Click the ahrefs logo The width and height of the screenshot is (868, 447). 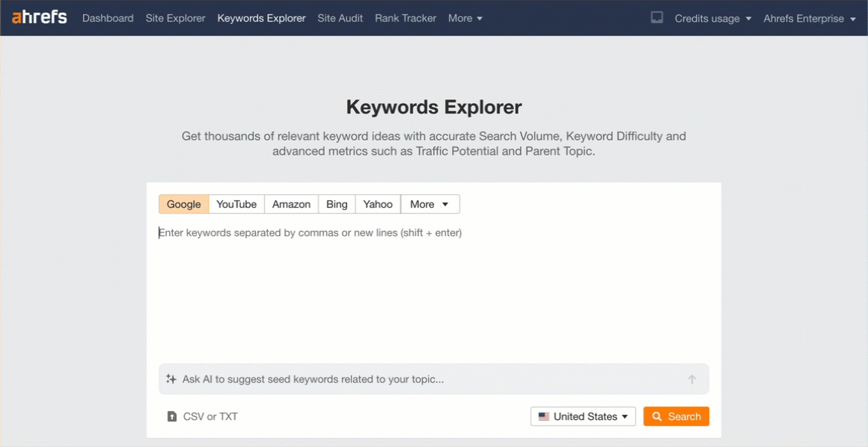click(x=38, y=16)
